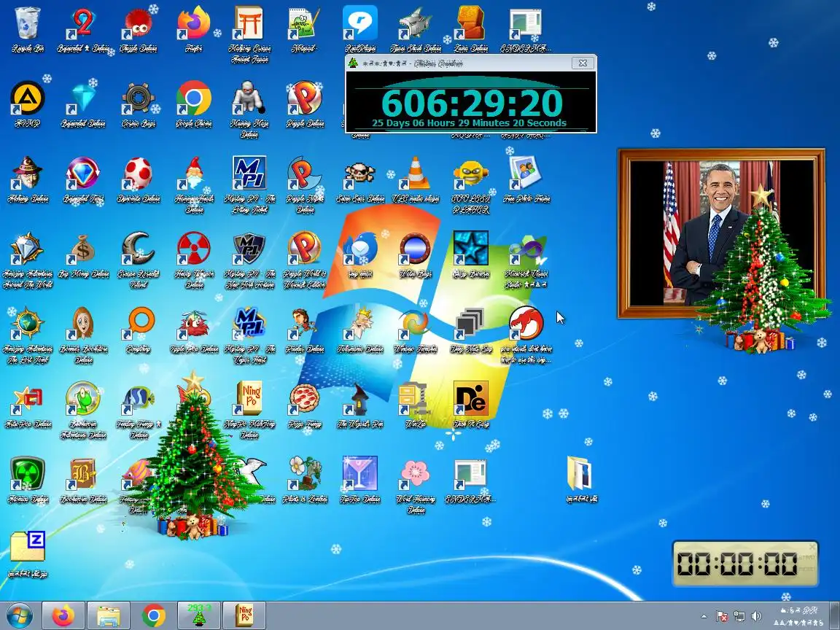Select Bonnie's Bookstore Deluxe icon
This screenshot has height=630, width=840.
coord(83,324)
